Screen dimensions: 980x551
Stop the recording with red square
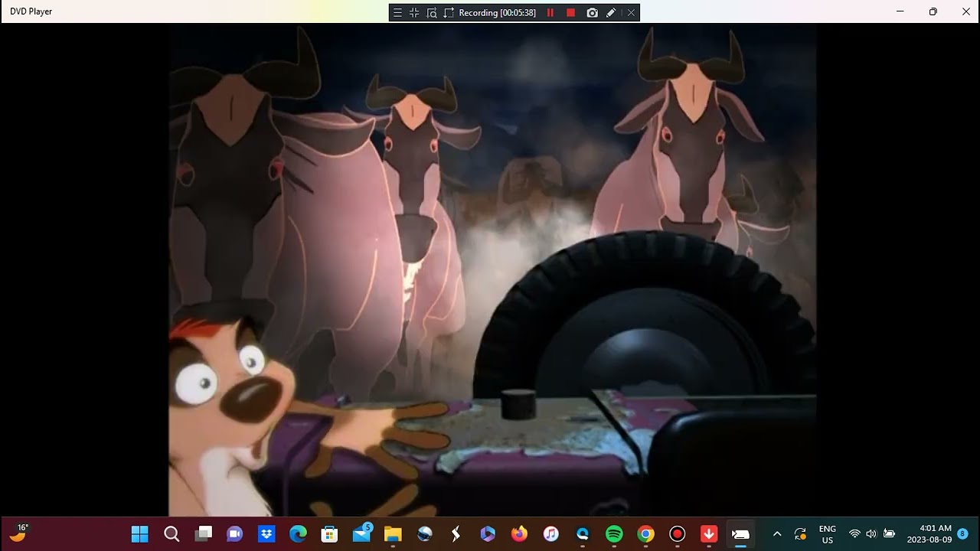570,13
